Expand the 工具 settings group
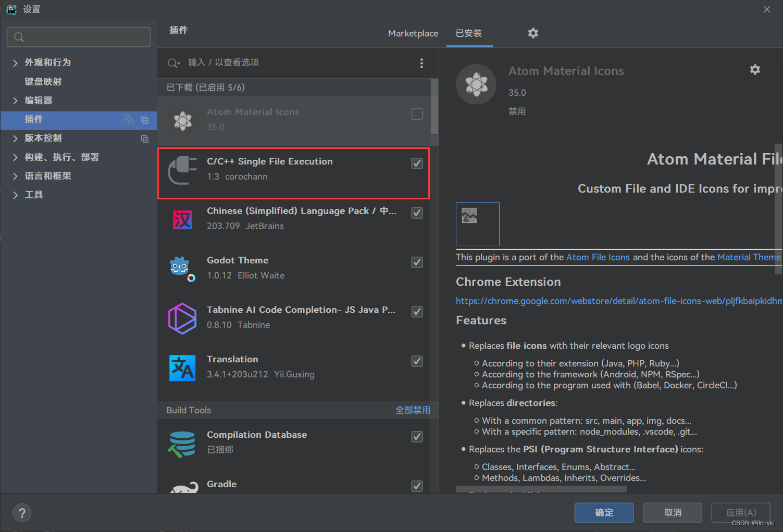783x532 pixels. click(15, 195)
